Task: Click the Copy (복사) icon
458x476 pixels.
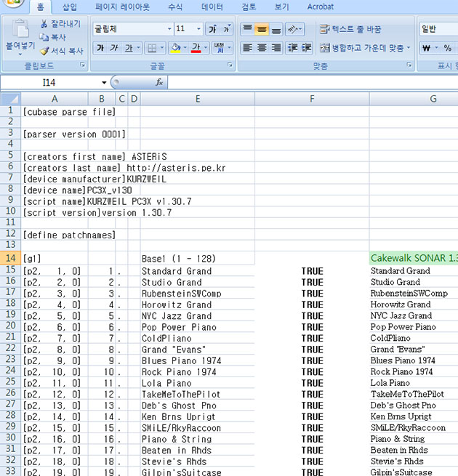Action: [44, 37]
